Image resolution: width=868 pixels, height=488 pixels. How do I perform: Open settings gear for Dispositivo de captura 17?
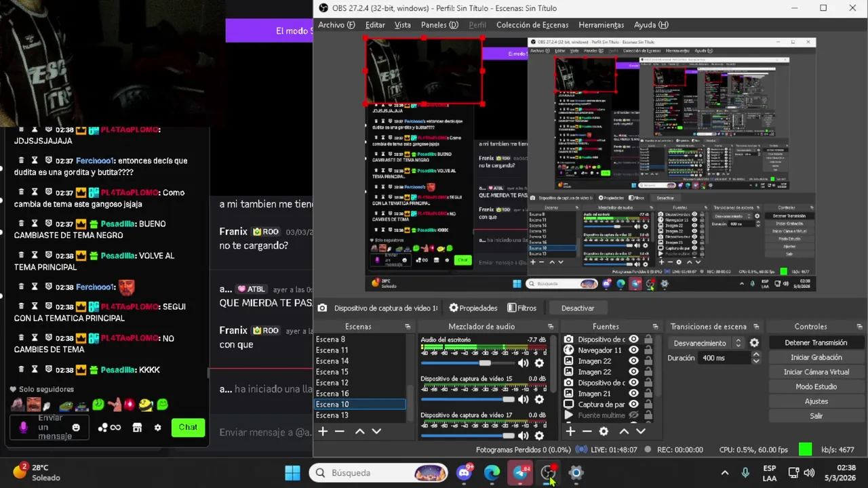point(539,436)
